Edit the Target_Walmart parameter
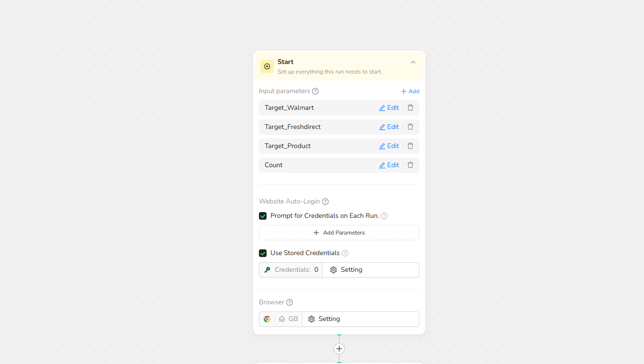This screenshot has width=644, height=364. [389, 108]
